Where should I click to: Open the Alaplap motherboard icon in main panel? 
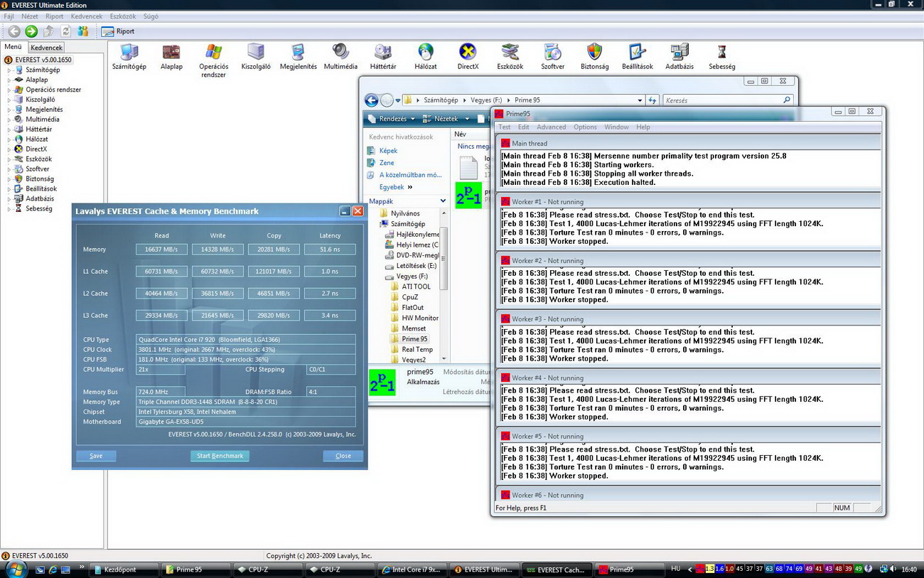tap(171, 57)
